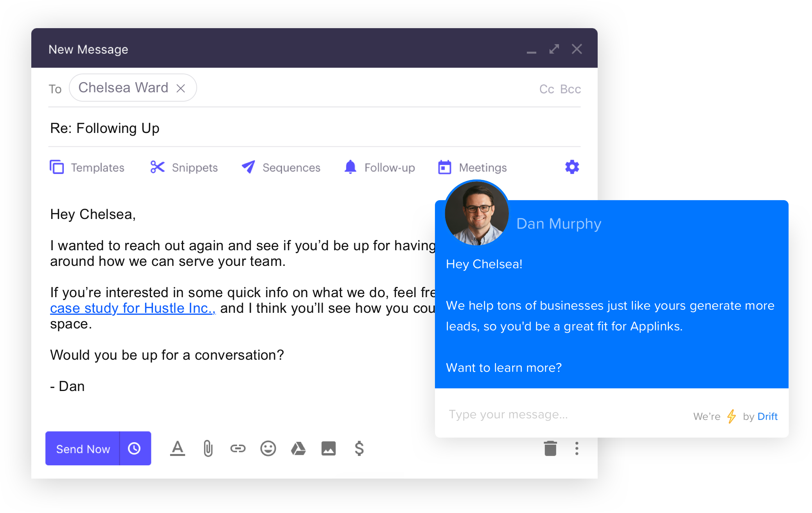Remove the Chelsea Ward recipient chip
The height and width of the screenshot is (513, 812).
point(181,88)
